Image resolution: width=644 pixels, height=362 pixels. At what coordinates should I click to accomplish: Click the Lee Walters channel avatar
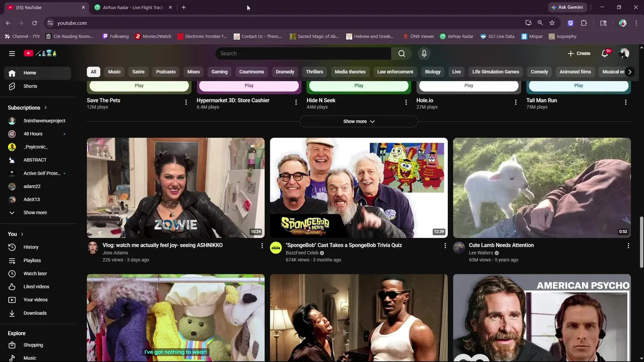point(459,247)
